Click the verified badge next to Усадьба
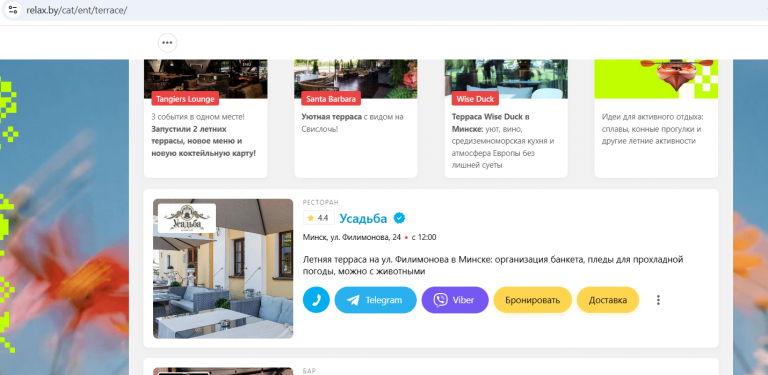This screenshot has width=768, height=375. coord(399,218)
